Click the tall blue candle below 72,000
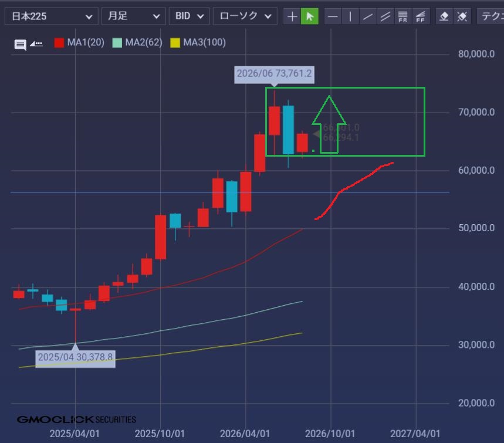The width and height of the screenshot is (504, 443). [x=288, y=130]
